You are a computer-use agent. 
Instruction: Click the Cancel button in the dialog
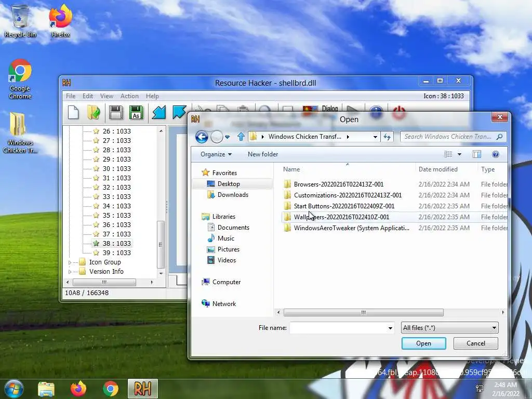(476, 343)
